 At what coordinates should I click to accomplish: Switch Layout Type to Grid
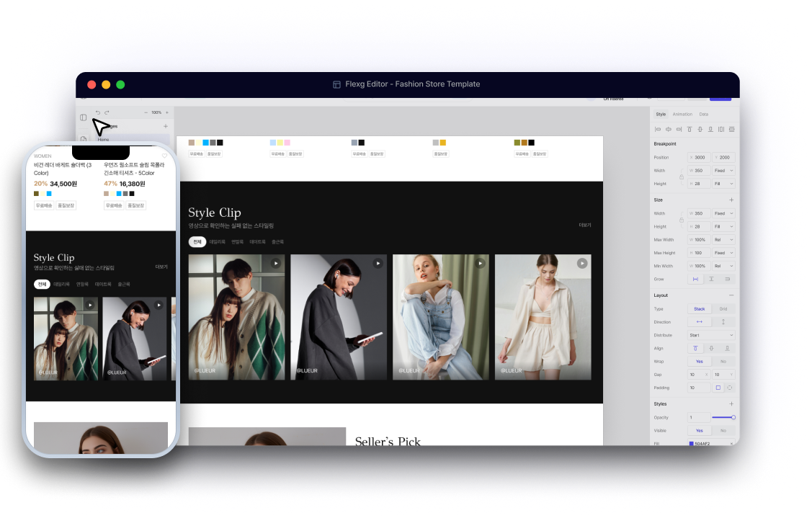[724, 308]
